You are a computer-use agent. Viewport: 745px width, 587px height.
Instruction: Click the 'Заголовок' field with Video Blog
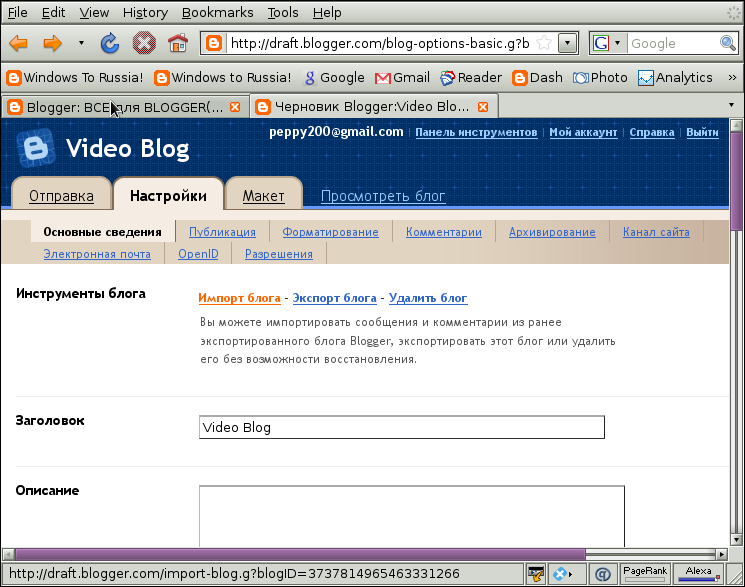point(402,427)
